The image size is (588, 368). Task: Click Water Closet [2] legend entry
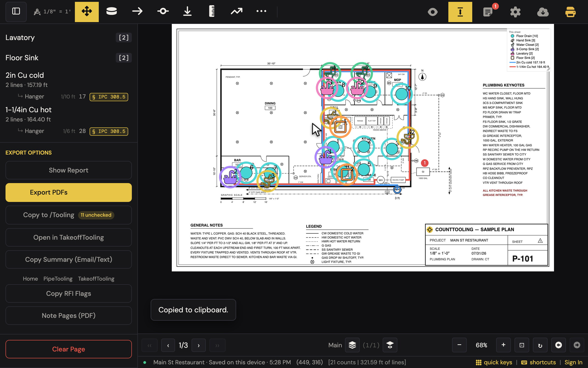pyautogui.click(x=525, y=45)
